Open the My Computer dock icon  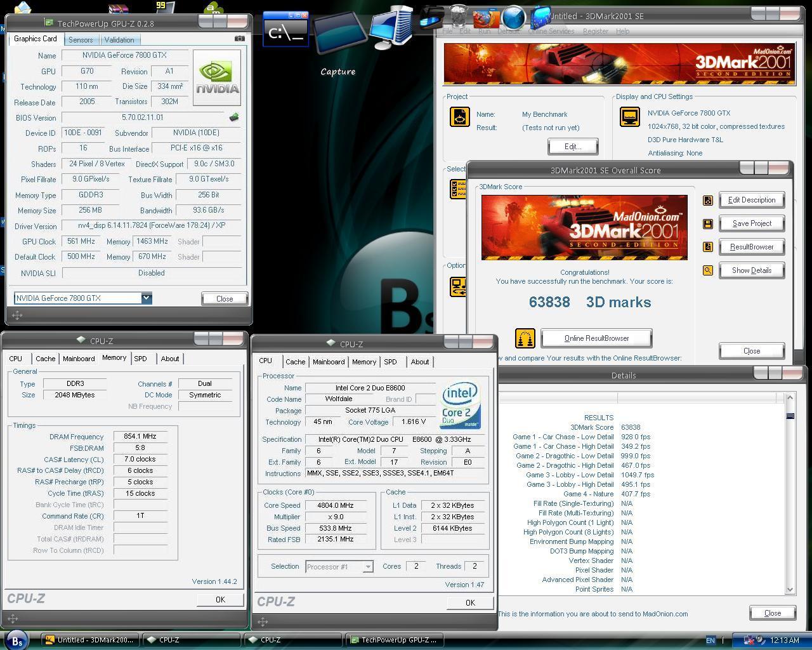[392, 27]
